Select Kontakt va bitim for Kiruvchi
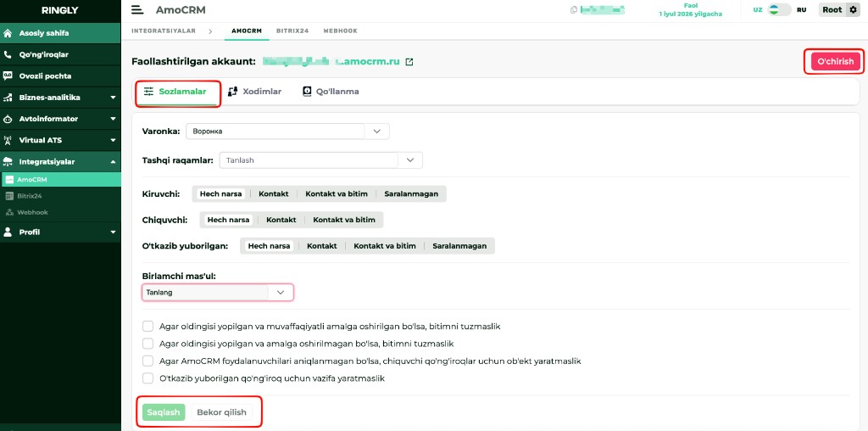 coord(337,194)
